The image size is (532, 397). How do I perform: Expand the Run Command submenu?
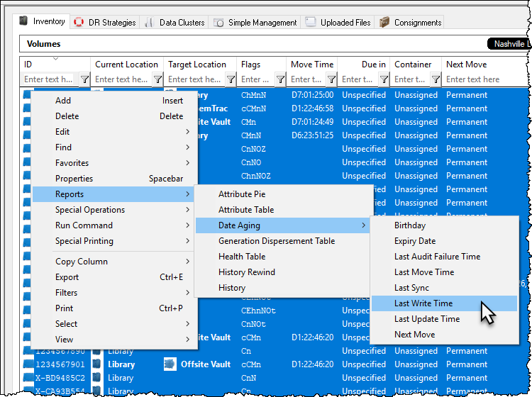click(x=114, y=225)
